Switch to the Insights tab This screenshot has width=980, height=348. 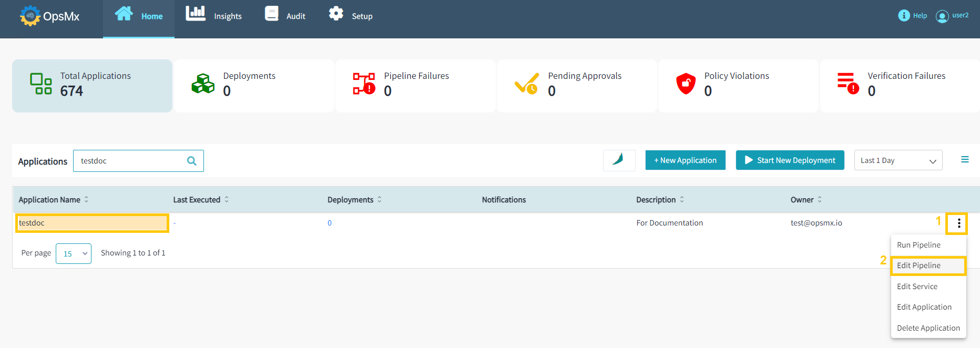click(214, 16)
